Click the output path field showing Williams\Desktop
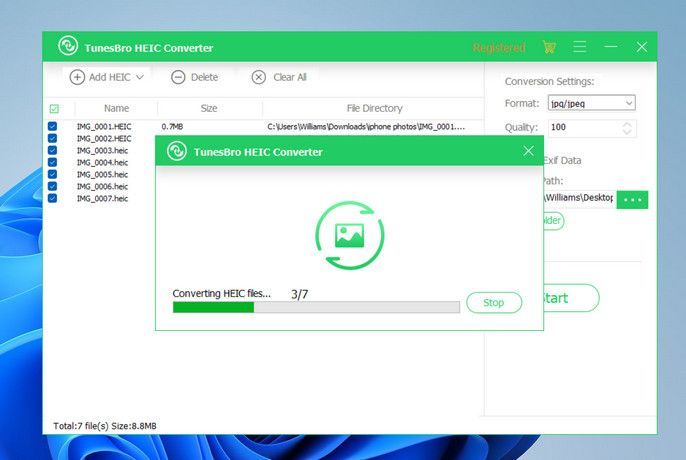686x460 pixels. click(578, 198)
